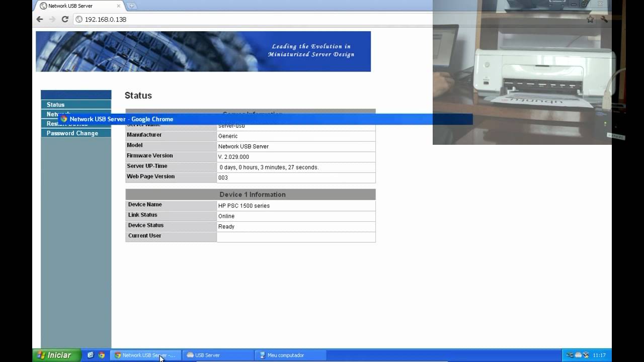Close the Network USB Server tab
This screenshot has width=644, height=362.
click(119, 6)
